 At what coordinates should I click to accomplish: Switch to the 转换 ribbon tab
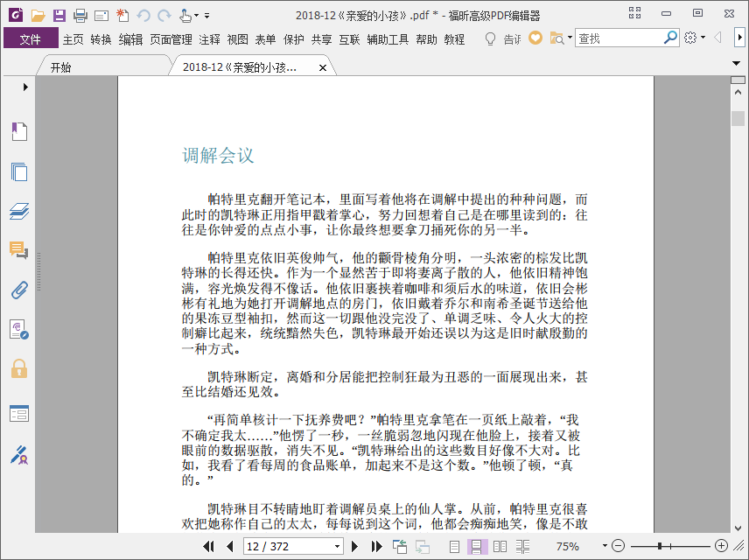tap(101, 39)
